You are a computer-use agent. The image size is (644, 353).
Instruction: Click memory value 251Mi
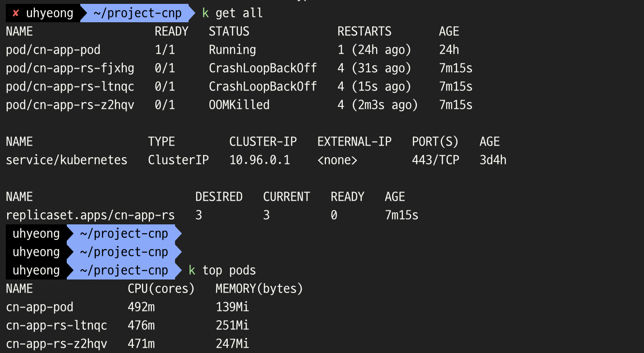[233, 325]
